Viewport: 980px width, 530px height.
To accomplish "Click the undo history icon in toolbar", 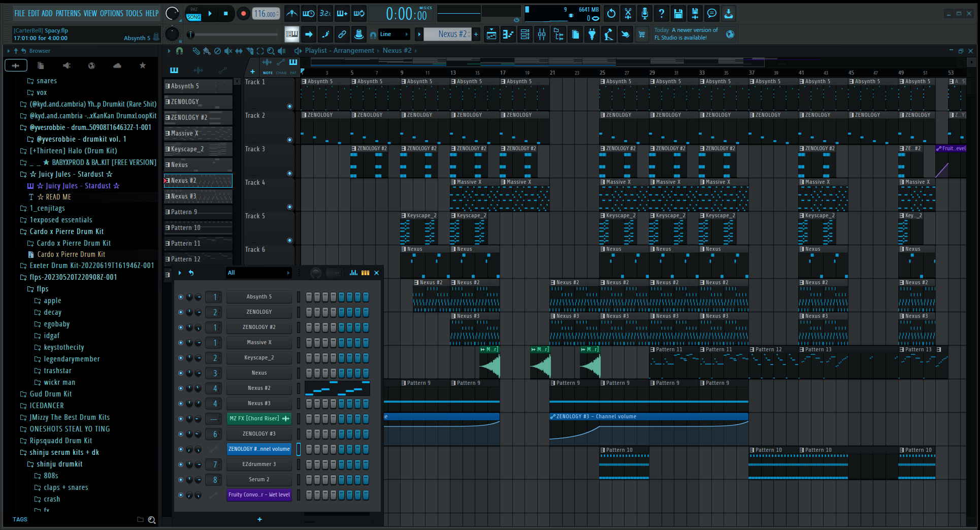I will pyautogui.click(x=611, y=14).
